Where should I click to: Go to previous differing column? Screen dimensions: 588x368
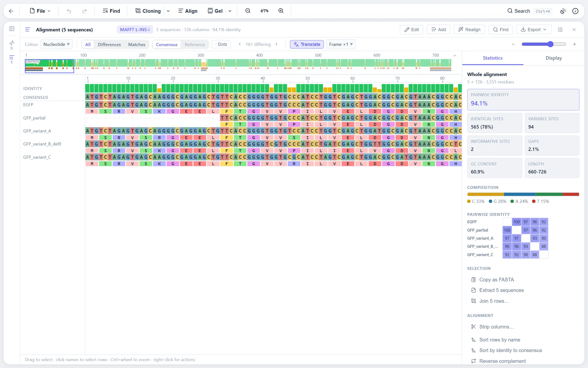(x=240, y=44)
